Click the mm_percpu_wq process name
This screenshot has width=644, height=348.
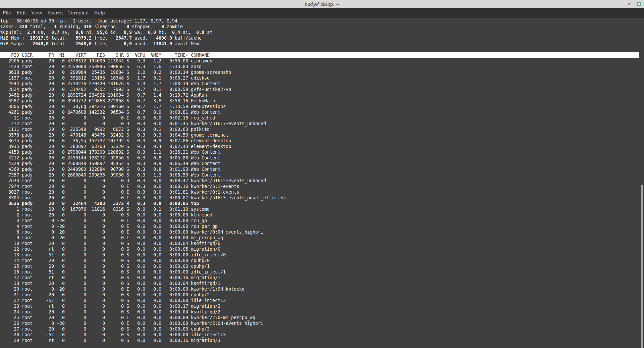(207, 238)
